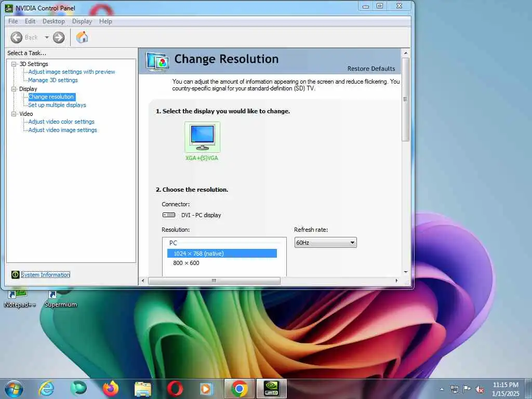Screen dimensions: 532x399
Task: Click the horizontal scrollbar right arrow
Action: coord(396,281)
